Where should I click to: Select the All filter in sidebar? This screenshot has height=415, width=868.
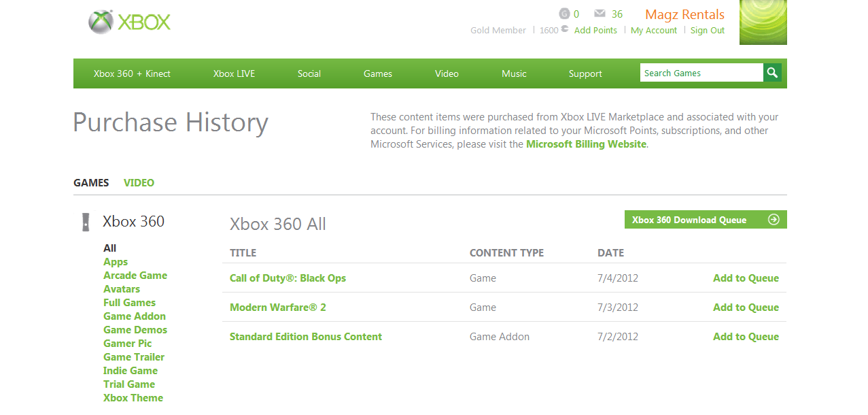coord(109,248)
